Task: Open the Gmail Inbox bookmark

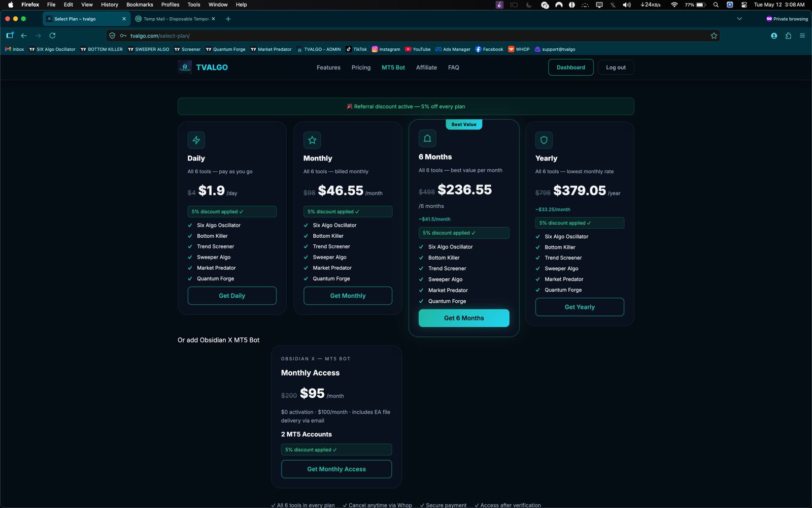Action: 15,49
